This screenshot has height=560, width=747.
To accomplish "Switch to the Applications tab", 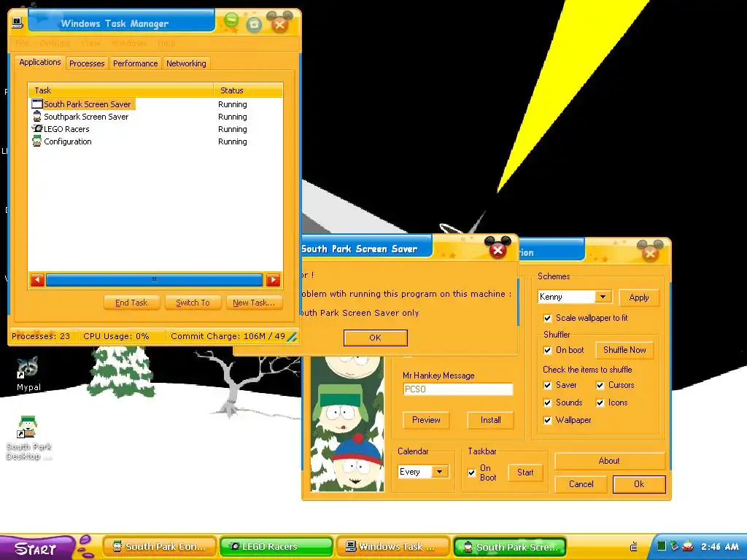I will [x=40, y=63].
